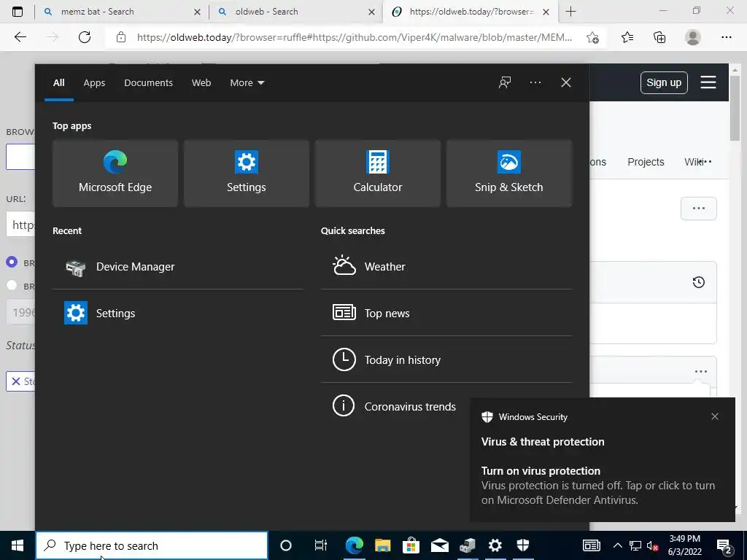Open Snip & Sketch tile
Viewport: 747px width, 560px height.
point(508,174)
